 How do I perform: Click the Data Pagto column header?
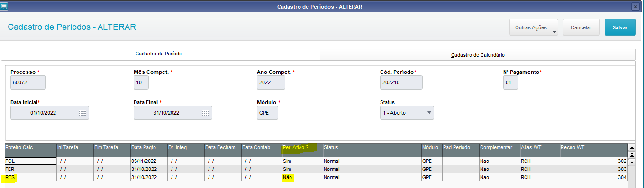click(149, 150)
